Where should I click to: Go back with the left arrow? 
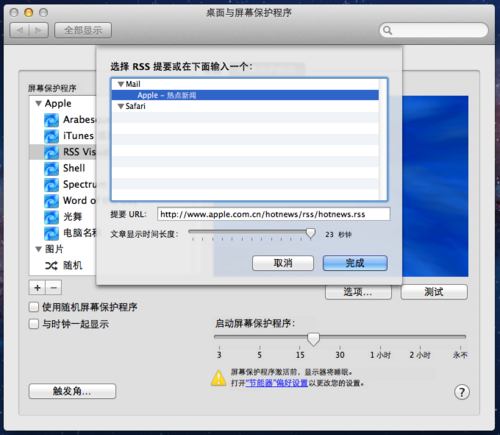[20, 30]
